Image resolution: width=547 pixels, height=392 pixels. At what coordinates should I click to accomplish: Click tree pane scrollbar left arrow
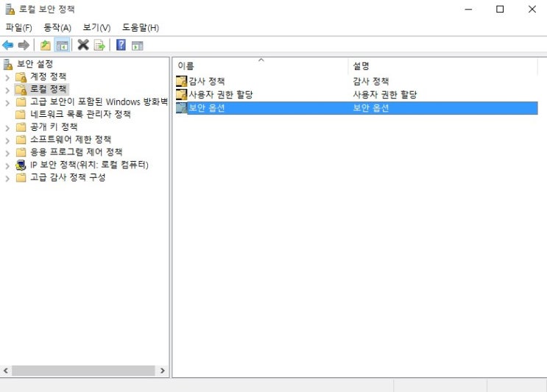click(6, 371)
